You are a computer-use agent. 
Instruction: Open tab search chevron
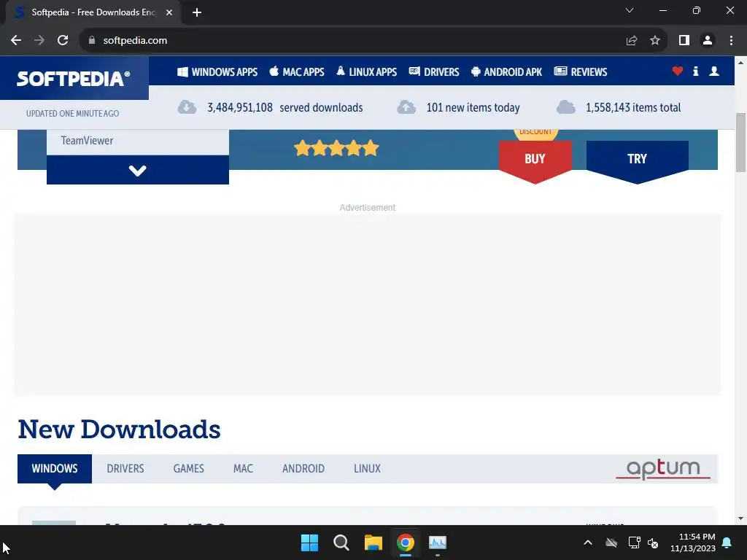pyautogui.click(x=630, y=10)
